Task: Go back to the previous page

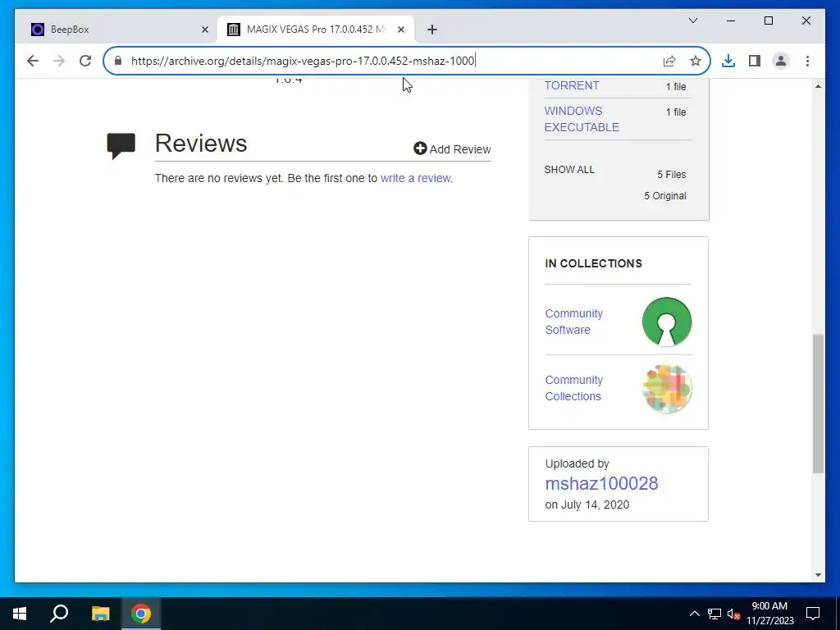Action: click(33, 61)
